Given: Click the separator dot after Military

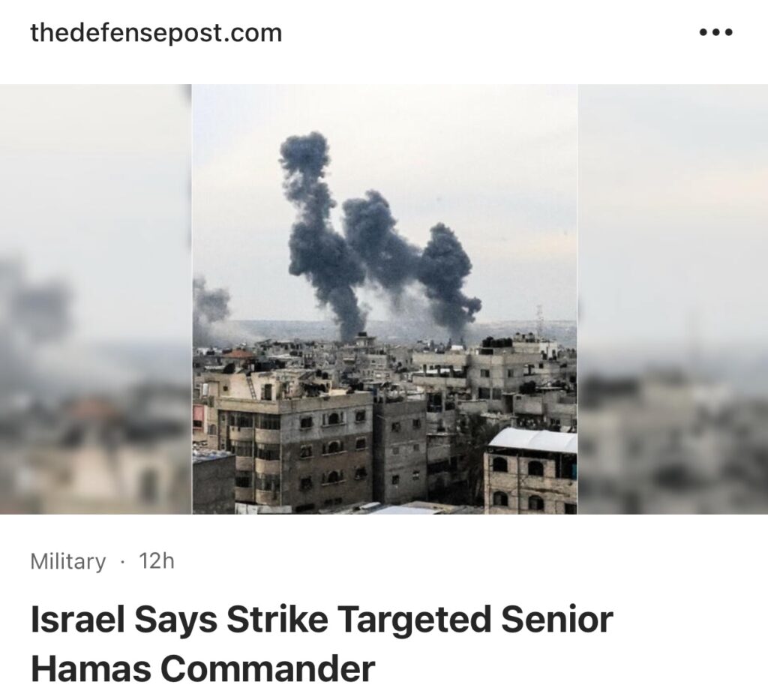Looking at the screenshot, I should click(x=122, y=561).
